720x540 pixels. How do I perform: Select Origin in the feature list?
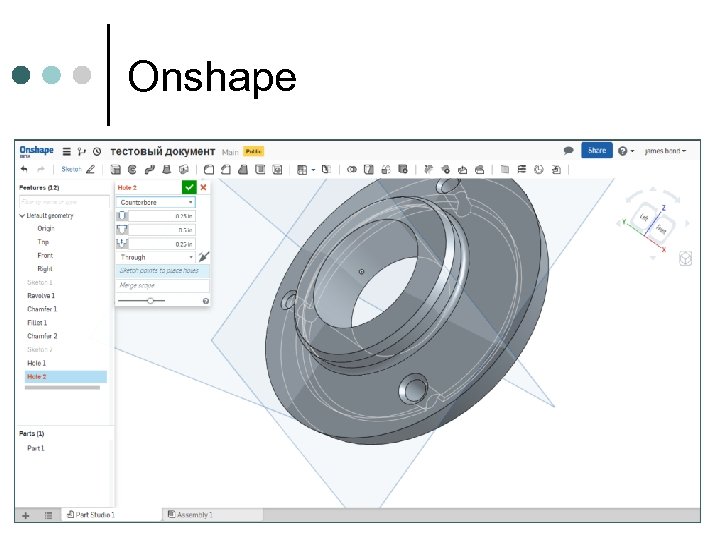(x=46, y=229)
